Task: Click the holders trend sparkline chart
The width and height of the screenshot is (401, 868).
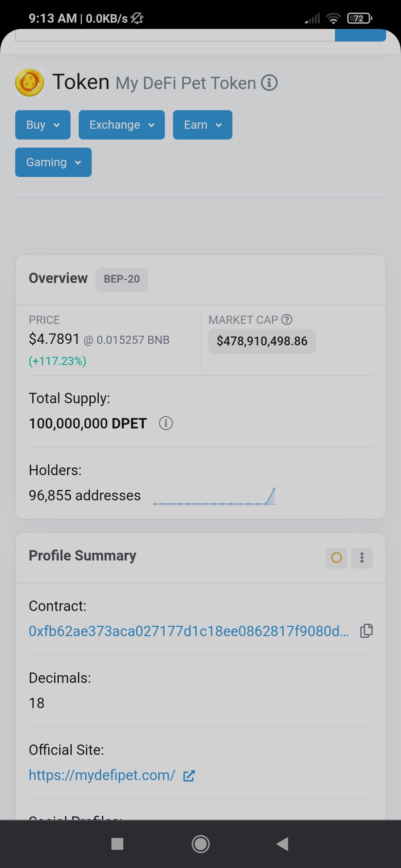Action: coord(214,496)
